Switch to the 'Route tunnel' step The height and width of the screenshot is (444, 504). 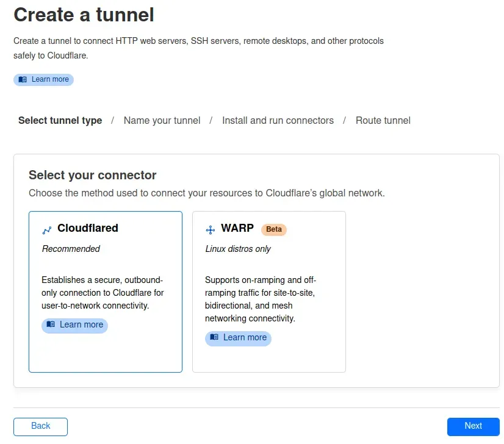[x=383, y=120]
